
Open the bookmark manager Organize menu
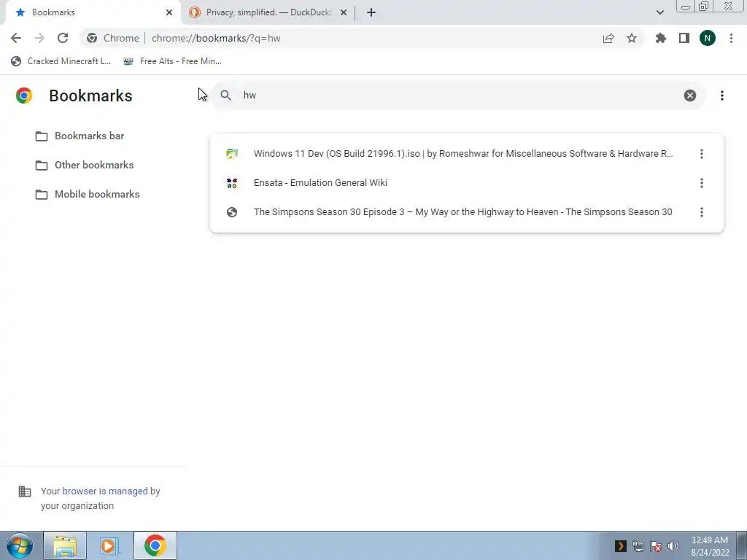click(x=722, y=96)
